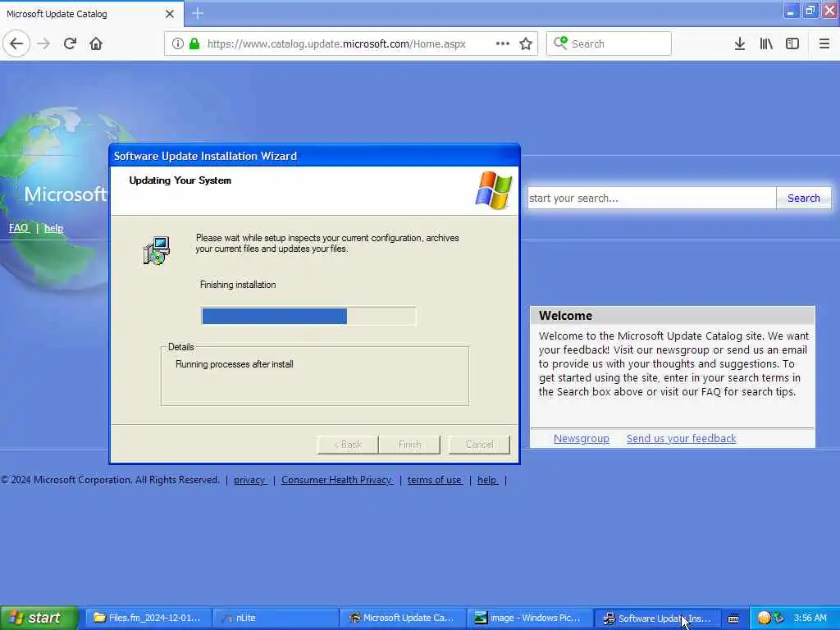Click 'Send us your feedback' link
Viewport: 840px width, 630px height.
click(682, 439)
